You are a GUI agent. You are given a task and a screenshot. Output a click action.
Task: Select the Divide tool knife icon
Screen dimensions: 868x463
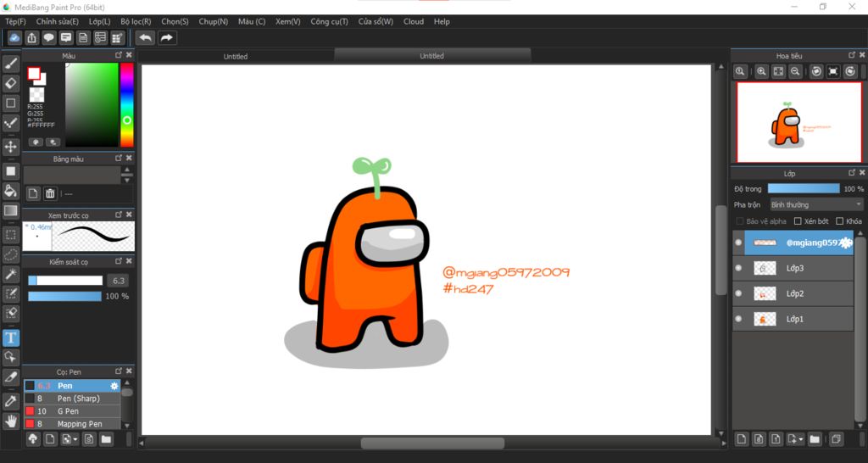point(10,377)
